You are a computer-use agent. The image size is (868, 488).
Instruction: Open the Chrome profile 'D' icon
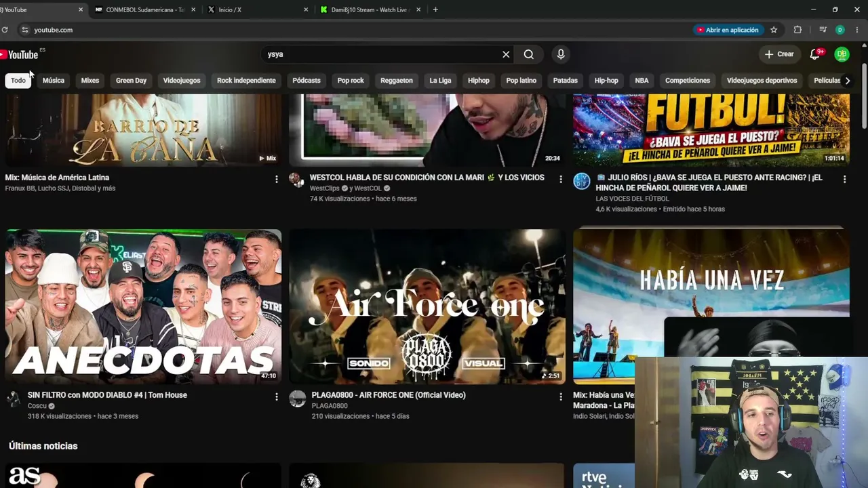point(840,30)
